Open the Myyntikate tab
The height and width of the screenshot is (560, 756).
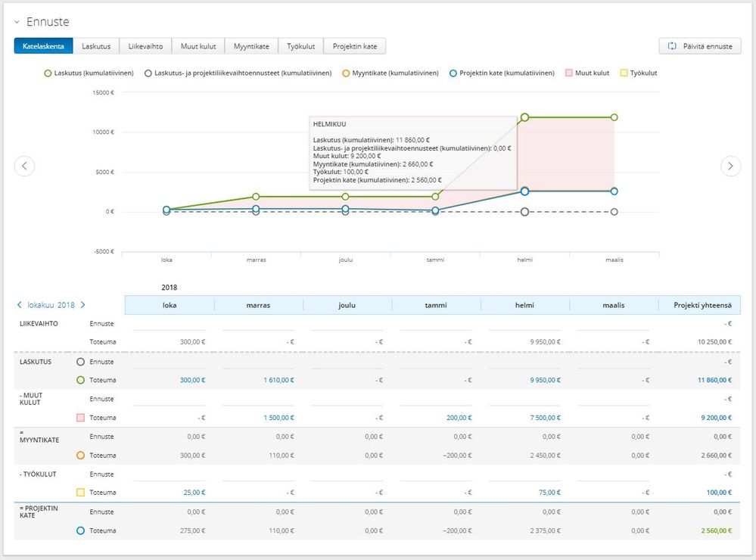[251, 46]
